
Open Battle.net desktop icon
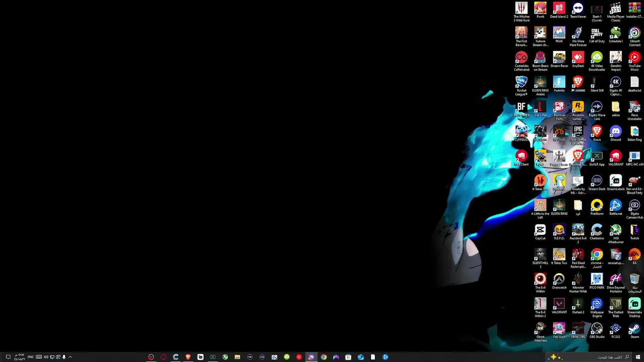(615, 208)
